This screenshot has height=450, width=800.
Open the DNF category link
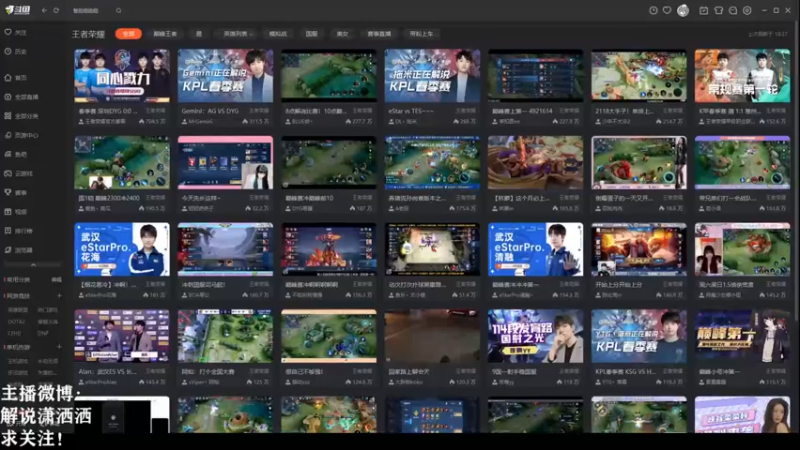(x=43, y=333)
